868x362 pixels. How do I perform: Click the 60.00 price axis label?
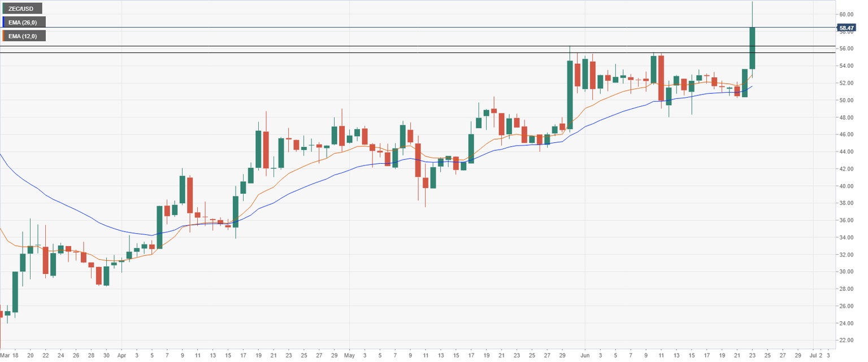coord(845,14)
